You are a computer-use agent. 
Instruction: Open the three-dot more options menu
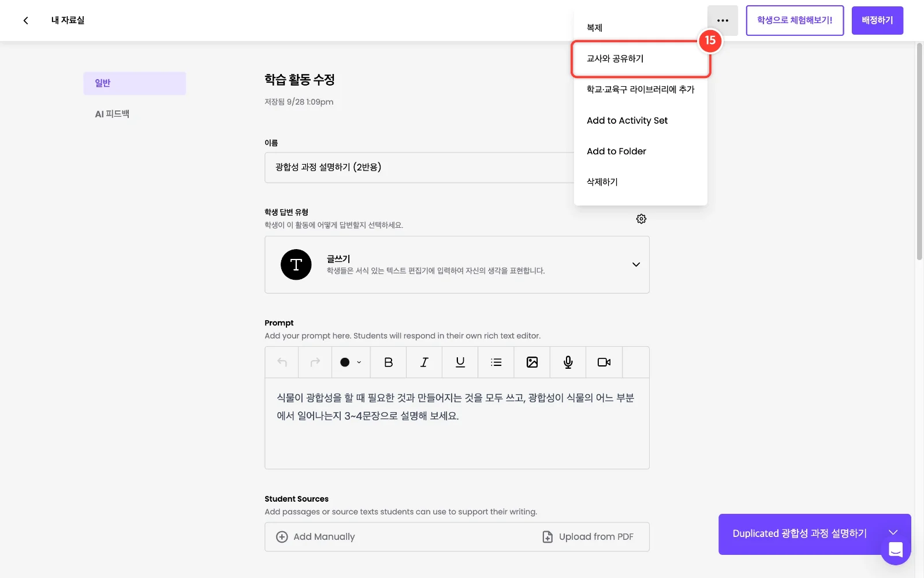pos(722,20)
